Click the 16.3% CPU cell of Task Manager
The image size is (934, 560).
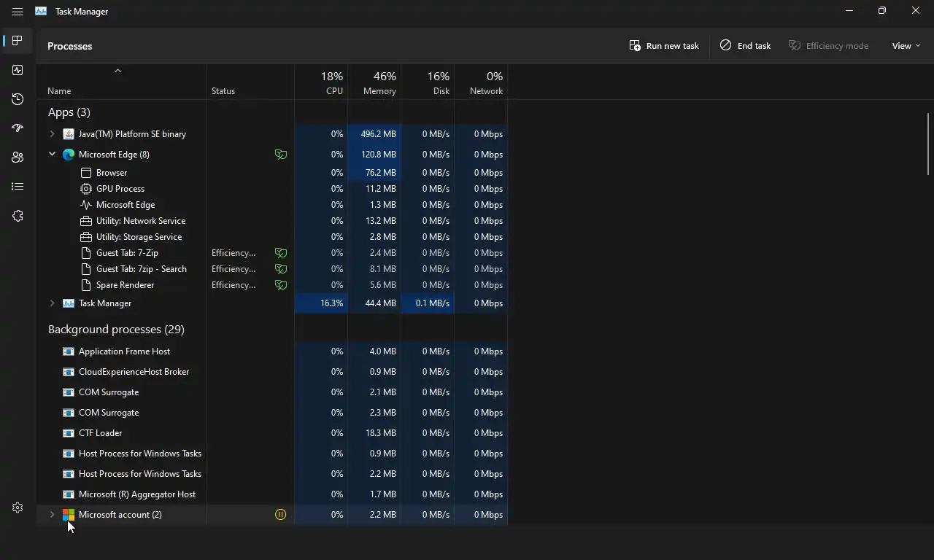[321, 303]
